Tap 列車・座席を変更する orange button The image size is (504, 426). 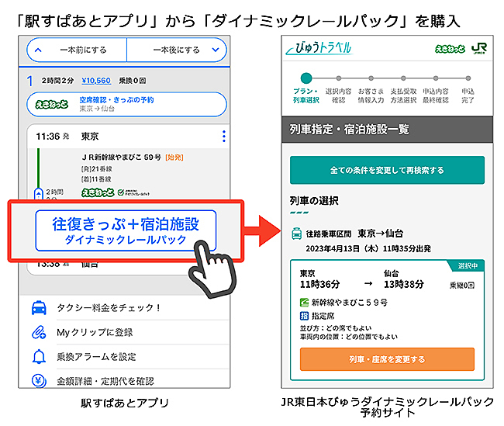(387, 359)
